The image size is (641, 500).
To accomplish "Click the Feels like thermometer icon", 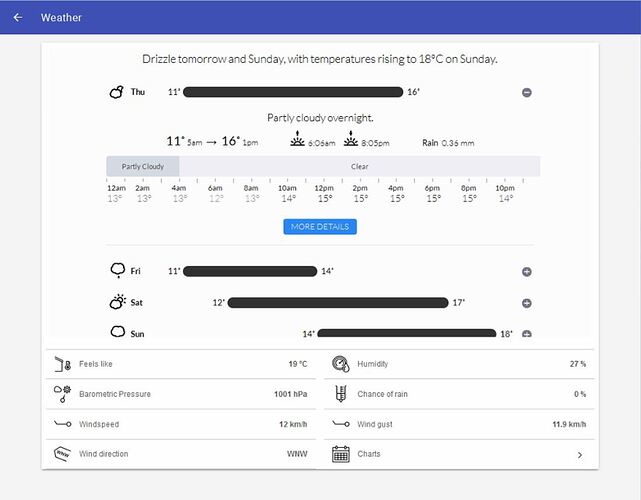I will 62,364.
